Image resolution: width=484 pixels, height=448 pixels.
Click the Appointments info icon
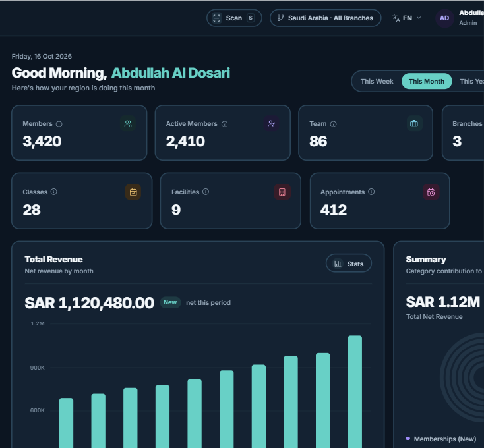(371, 192)
